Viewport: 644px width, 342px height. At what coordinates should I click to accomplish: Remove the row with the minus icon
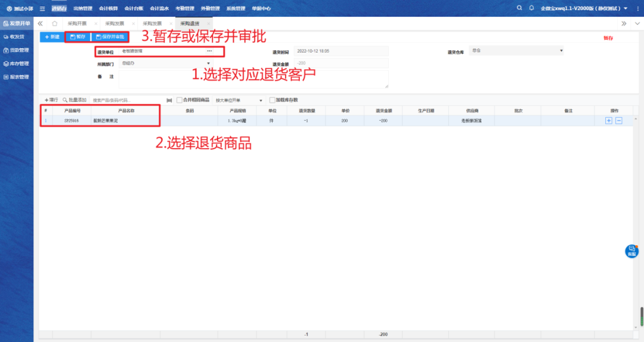click(x=619, y=121)
